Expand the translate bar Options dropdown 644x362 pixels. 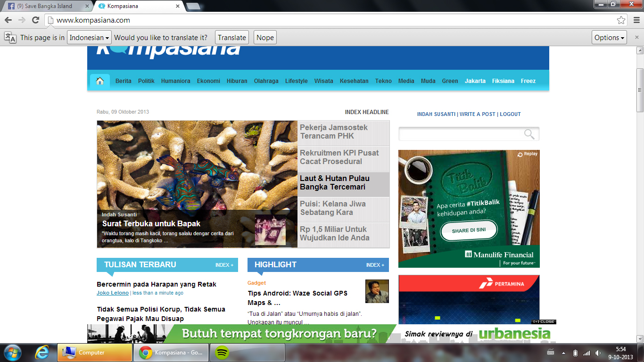click(609, 38)
